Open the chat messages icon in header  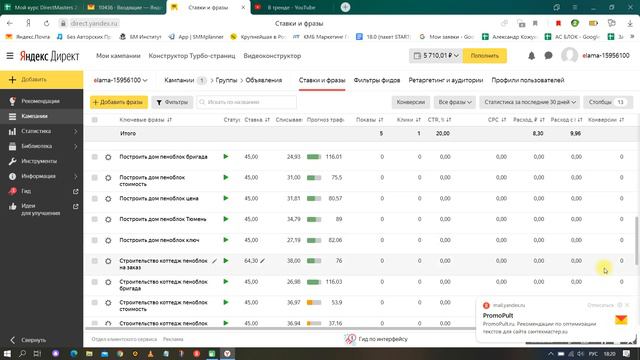pos(548,56)
